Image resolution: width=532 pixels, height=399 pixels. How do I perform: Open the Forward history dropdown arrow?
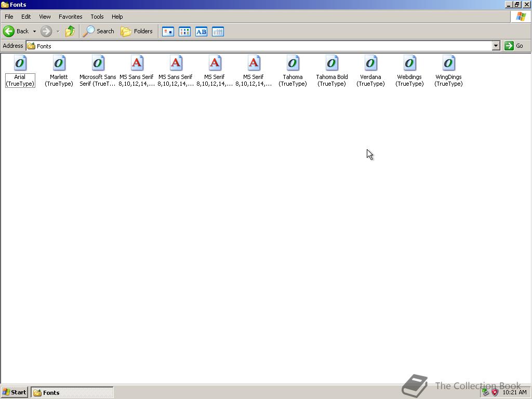click(58, 31)
